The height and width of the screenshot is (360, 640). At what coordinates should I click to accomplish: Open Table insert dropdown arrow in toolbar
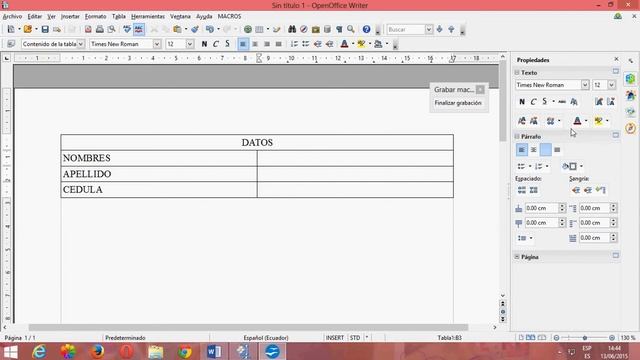(268, 29)
